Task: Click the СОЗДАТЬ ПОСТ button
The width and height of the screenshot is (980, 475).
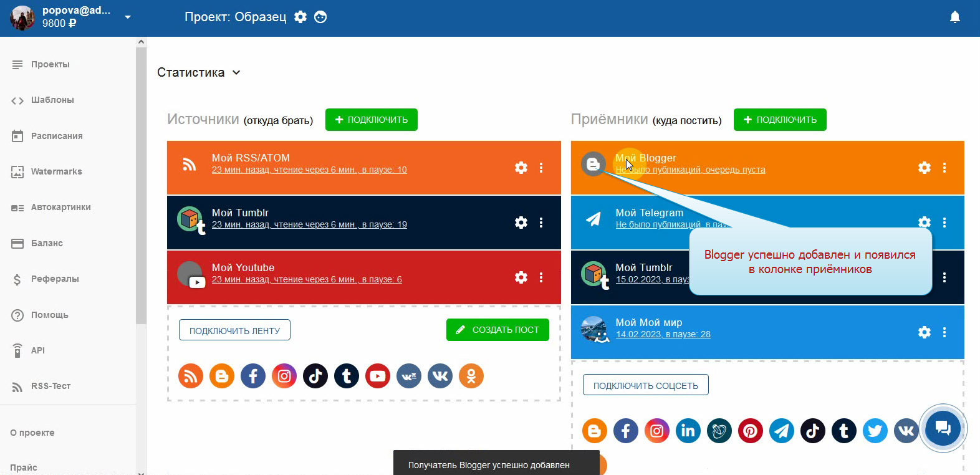Action: 497,330
